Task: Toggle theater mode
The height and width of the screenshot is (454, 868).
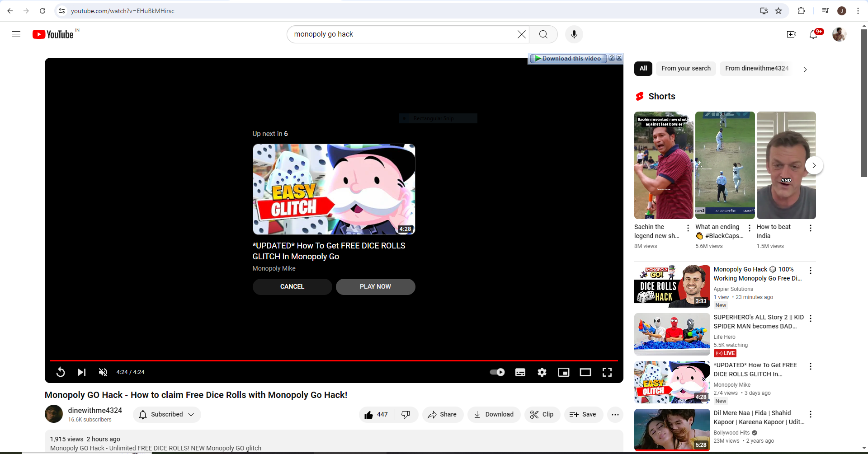Action: click(x=585, y=372)
